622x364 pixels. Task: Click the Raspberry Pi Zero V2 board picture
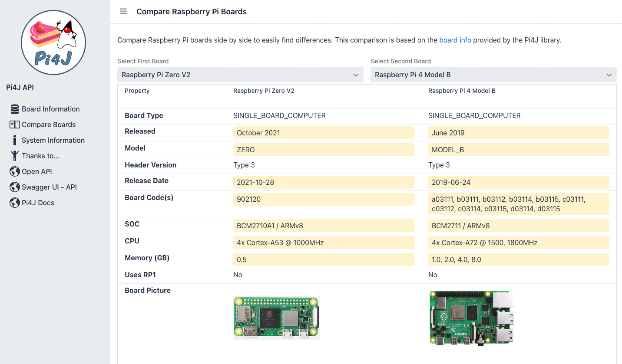tap(277, 318)
